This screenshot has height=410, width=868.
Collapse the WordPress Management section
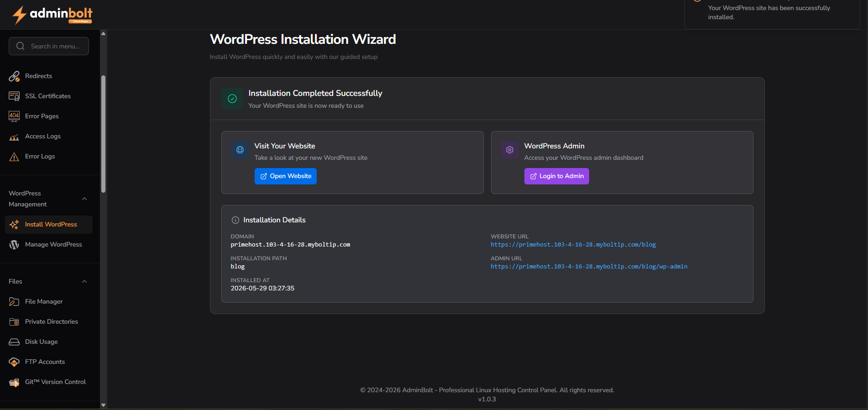coord(84,199)
